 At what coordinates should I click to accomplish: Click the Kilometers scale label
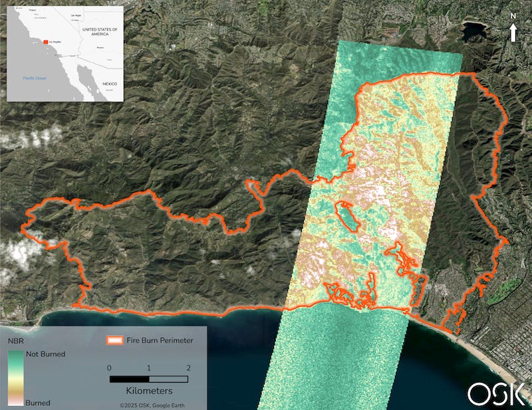tap(150, 389)
